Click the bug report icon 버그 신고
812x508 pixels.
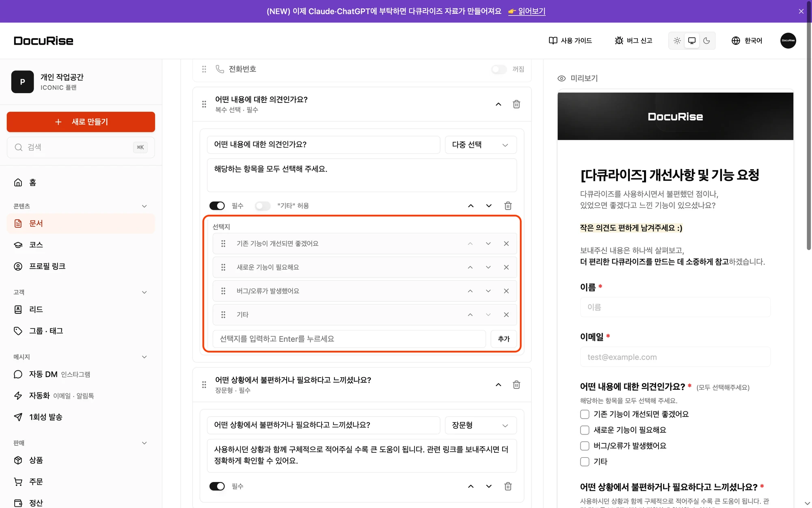coord(633,41)
